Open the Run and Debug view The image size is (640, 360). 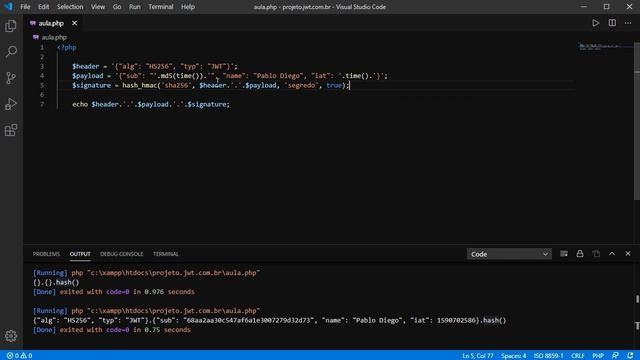click(11, 104)
